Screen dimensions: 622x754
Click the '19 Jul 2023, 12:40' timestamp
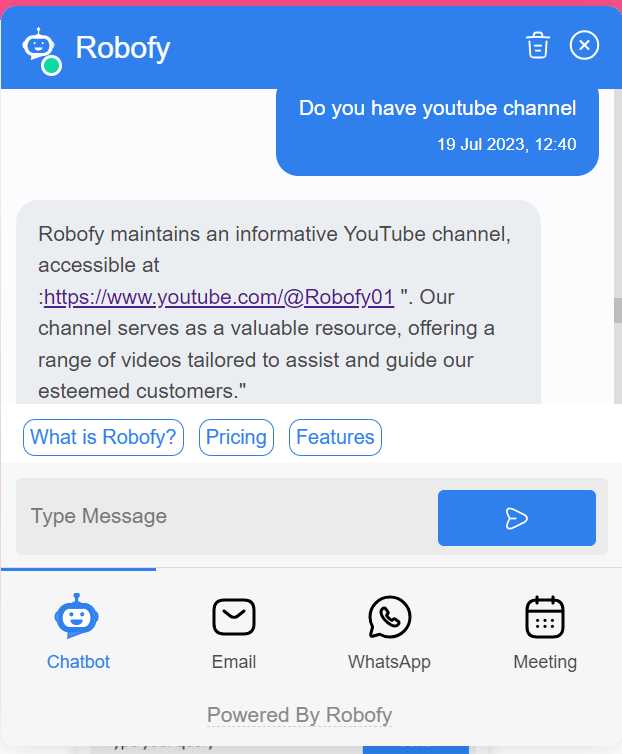tap(507, 144)
